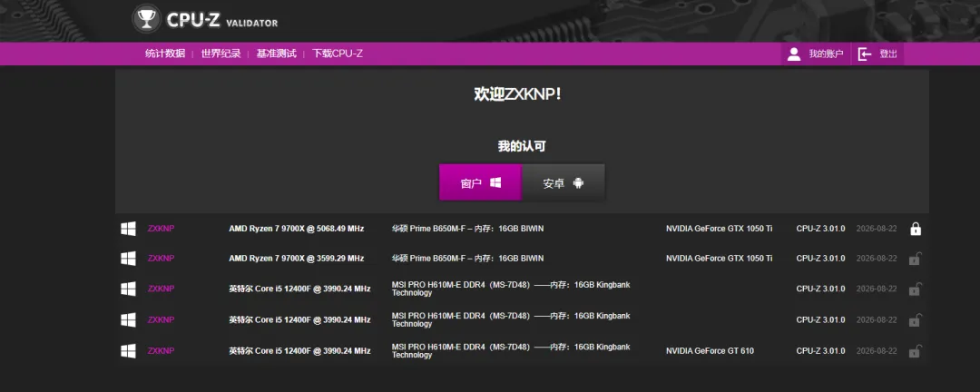Image resolution: width=980 pixels, height=392 pixels.
Task: Open the 统计数据 menu item
Action: 165,54
